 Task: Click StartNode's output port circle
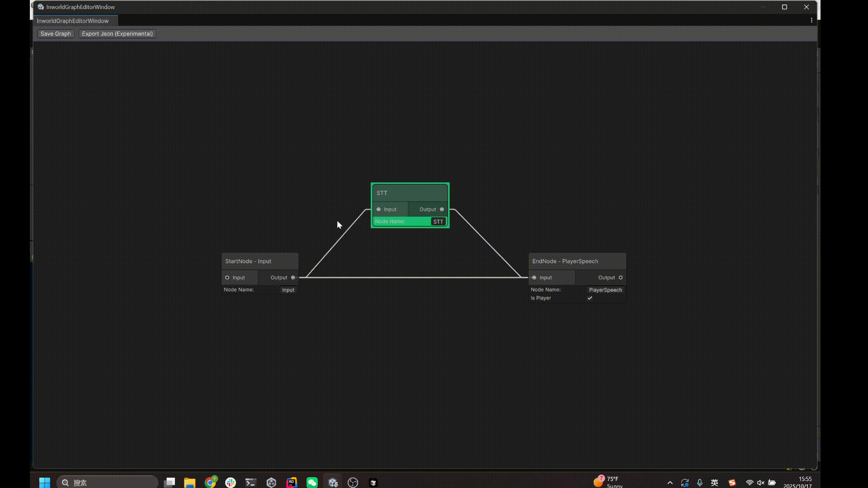(x=293, y=277)
